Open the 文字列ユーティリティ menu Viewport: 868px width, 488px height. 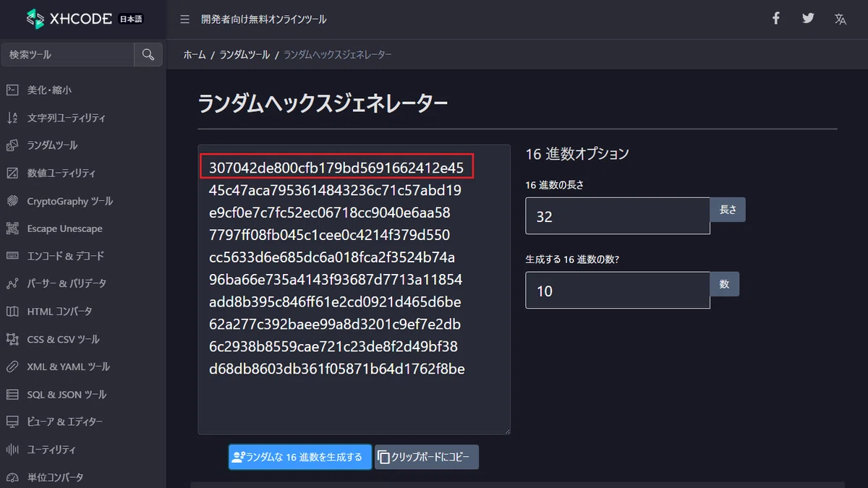(x=56, y=118)
